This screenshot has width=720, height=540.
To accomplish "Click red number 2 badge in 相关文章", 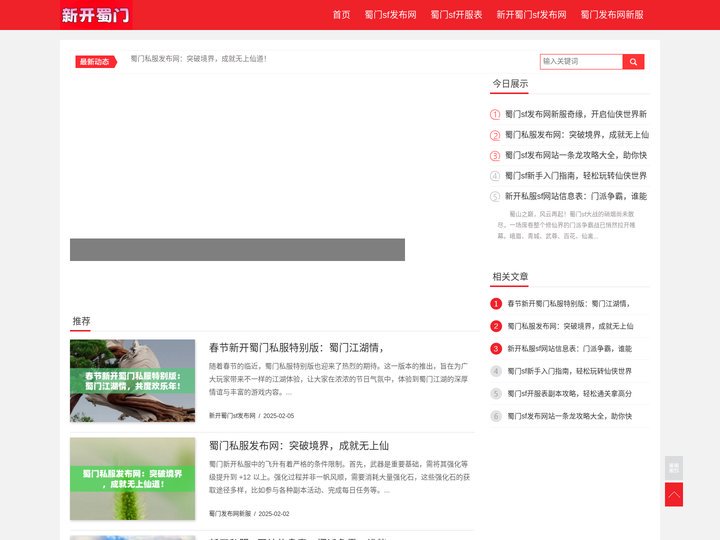I will [496, 326].
